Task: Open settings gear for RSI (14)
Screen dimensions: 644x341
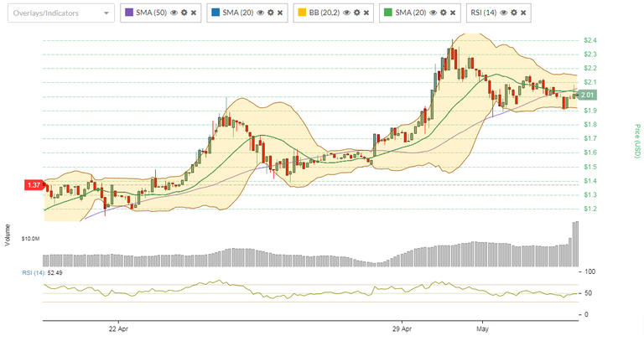Action: pos(514,13)
